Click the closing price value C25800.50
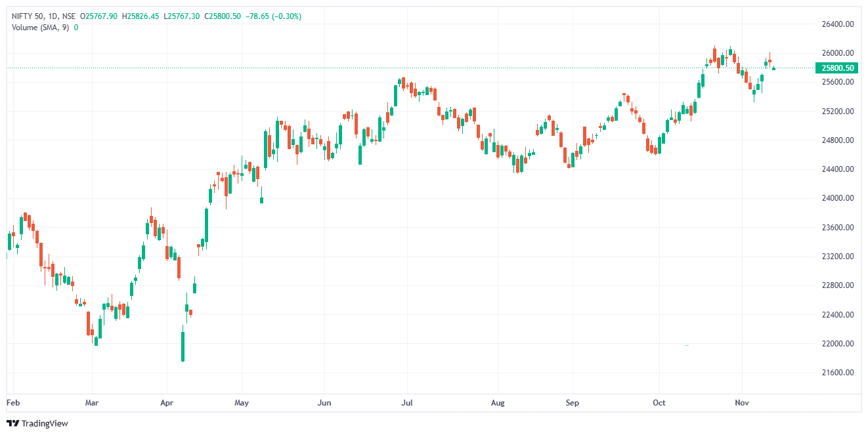This screenshot has height=435, width=868. point(223,16)
